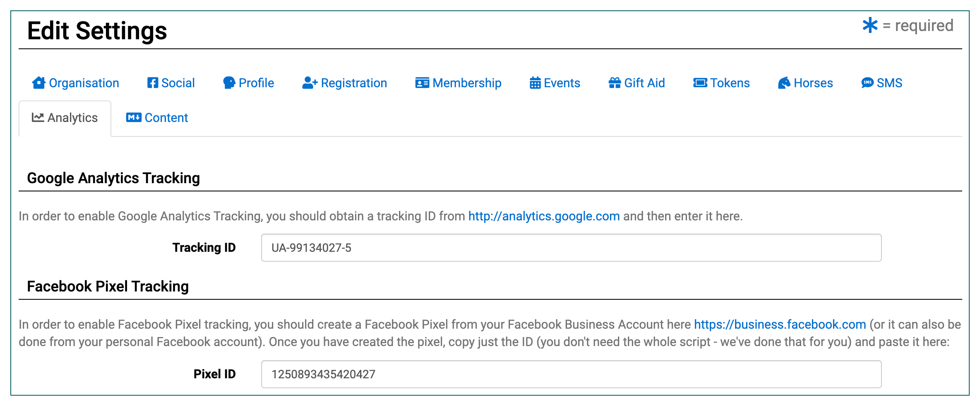Image resolution: width=980 pixels, height=406 pixels.
Task: Open the business.facebook.com link
Action: coord(780,325)
